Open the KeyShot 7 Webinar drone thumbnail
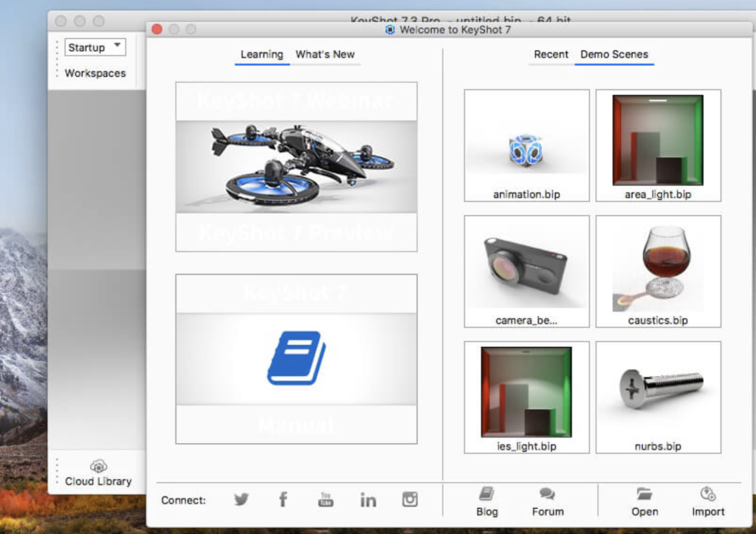 [x=297, y=166]
